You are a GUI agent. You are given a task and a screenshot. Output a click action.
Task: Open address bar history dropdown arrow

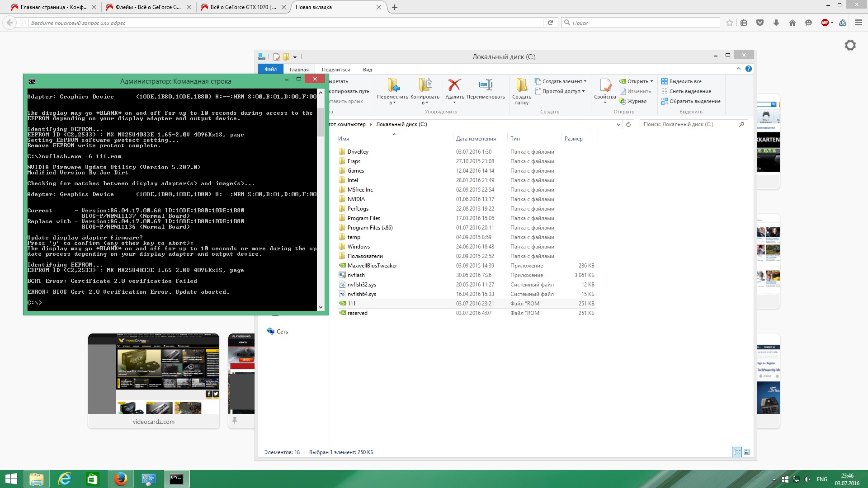(x=618, y=124)
